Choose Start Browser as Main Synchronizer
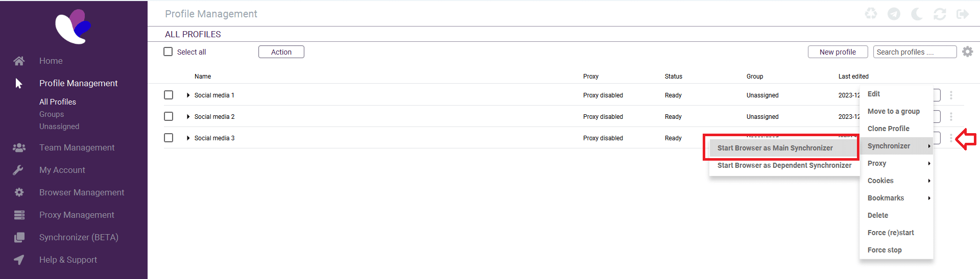This screenshot has height=279, width=980. pyautogui.click(x=775, y=148)
